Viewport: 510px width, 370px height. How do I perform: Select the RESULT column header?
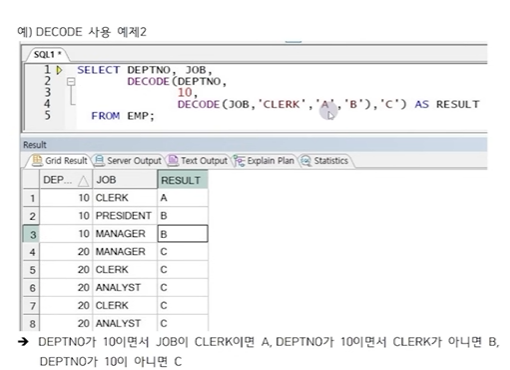click(182, 180)
